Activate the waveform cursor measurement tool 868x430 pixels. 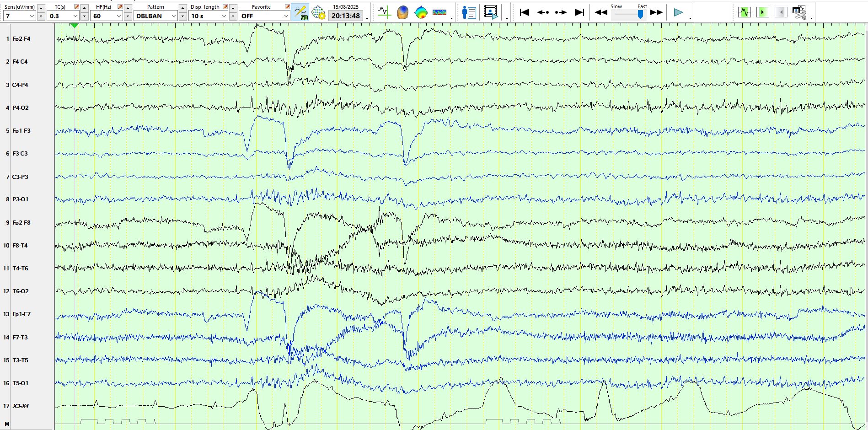tap(384, 12)
